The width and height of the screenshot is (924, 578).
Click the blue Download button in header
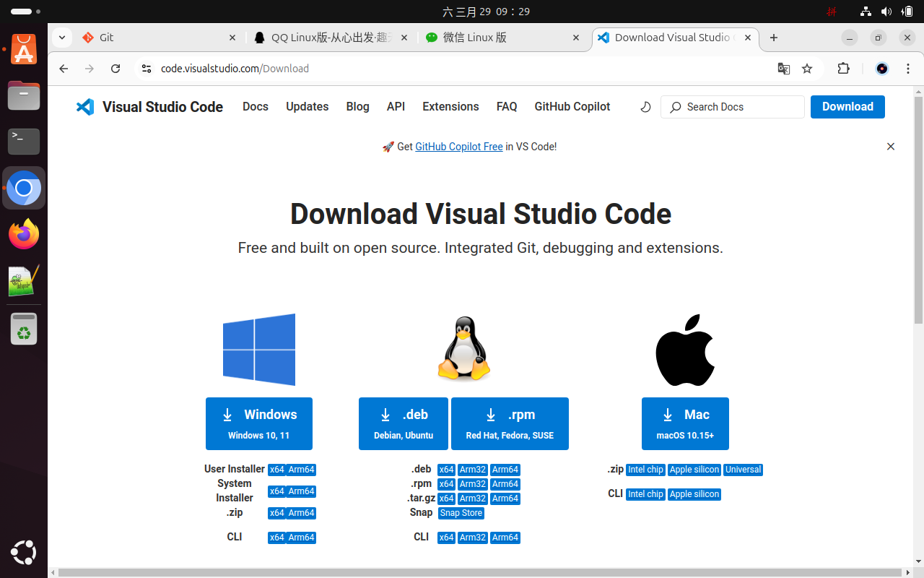847,107
